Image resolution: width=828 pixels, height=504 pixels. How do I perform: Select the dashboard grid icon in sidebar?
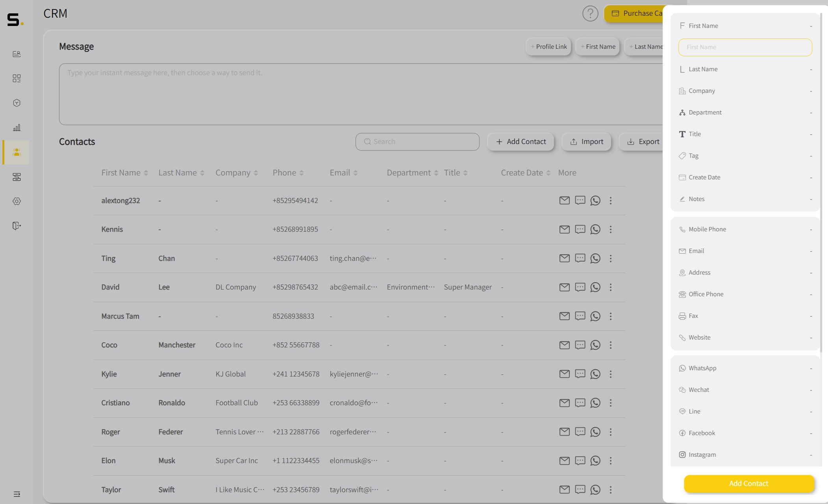pyautogui.click(x=17, y=78)
